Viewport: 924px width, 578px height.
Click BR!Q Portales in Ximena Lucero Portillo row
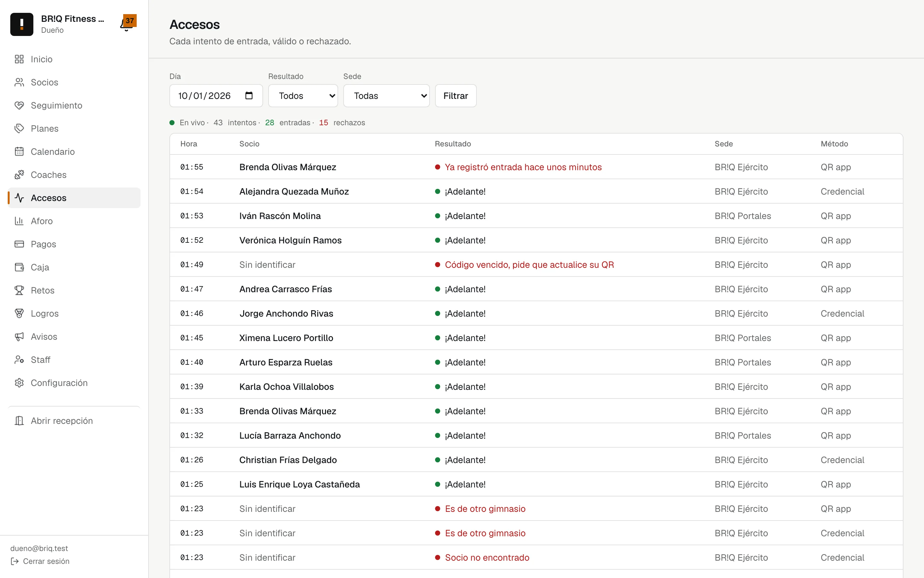tap(743, 338)
